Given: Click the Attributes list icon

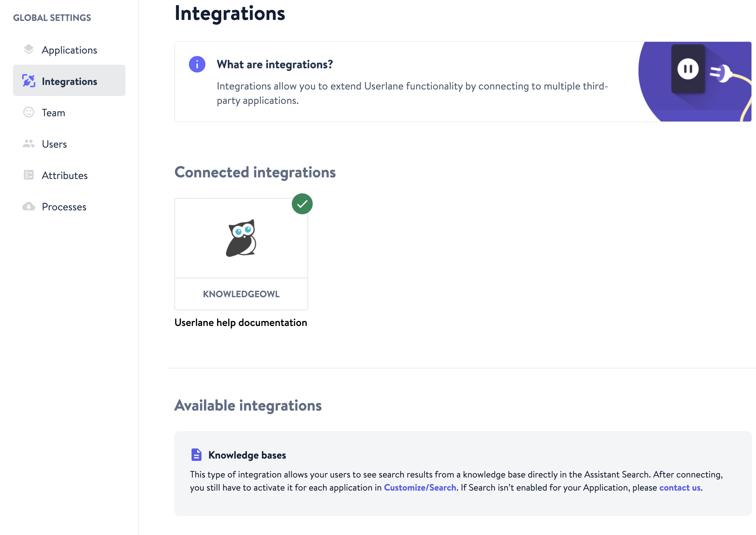Looking at the screenshot, I should tap(29, 175).
